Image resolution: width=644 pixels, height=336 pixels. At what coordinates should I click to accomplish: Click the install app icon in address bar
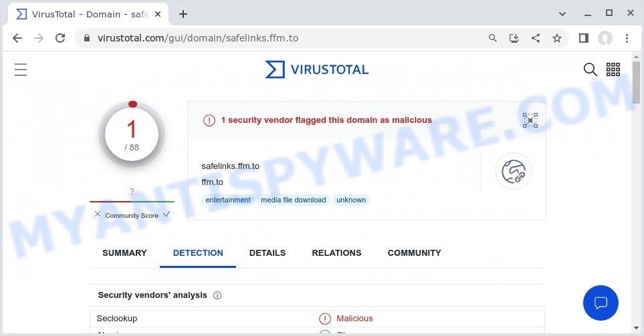(514, 38)
